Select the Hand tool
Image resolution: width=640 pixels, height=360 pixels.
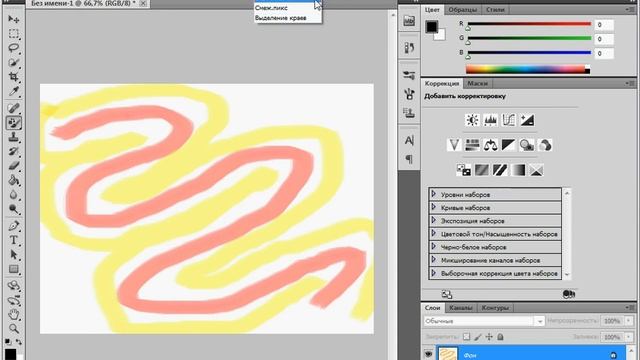click(13, 314)
